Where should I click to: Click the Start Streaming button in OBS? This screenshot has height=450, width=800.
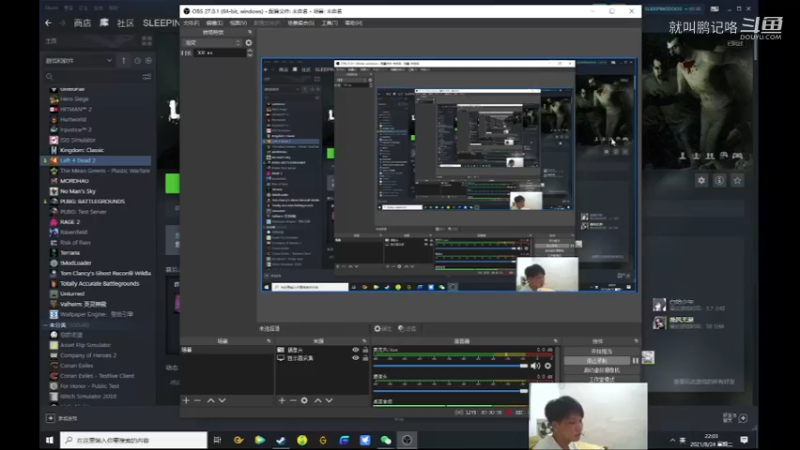coord(602,352)
